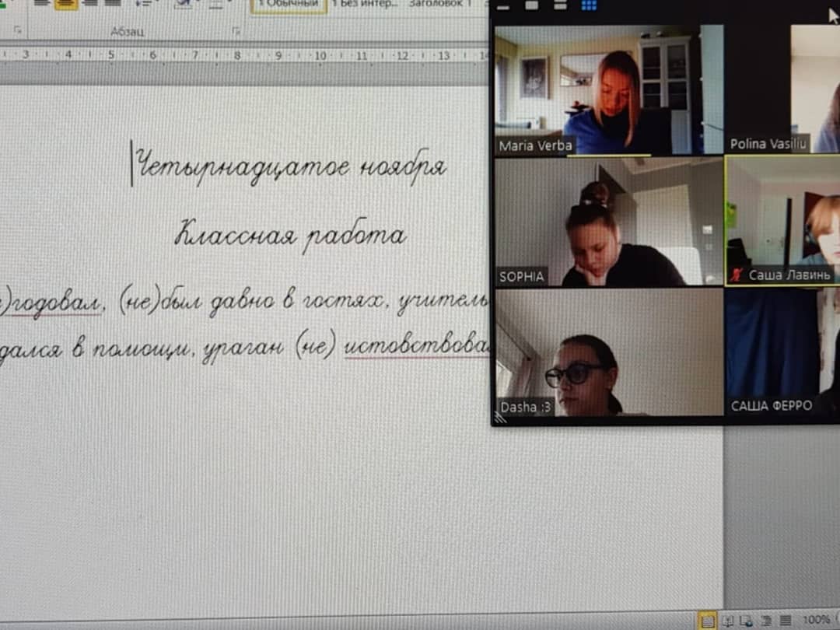Screen dimensions: 840x630
Task: Open shading color dropdown
Action: (185, 3)
